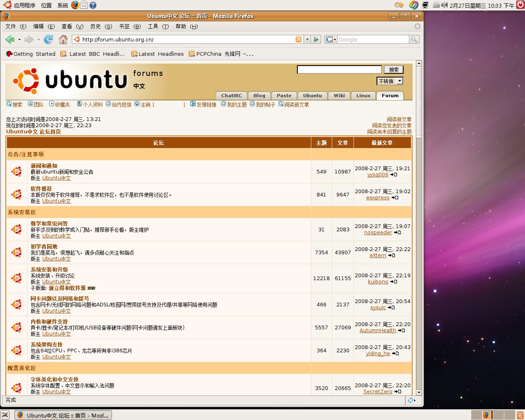Click the Firefox forward arrow button

point(29,39)
